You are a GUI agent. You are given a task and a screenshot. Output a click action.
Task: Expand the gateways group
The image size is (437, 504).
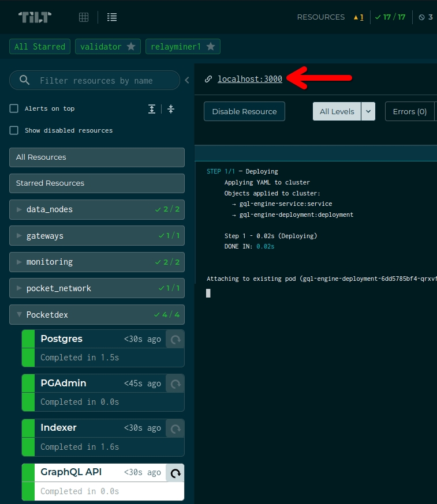click(97, 236)
